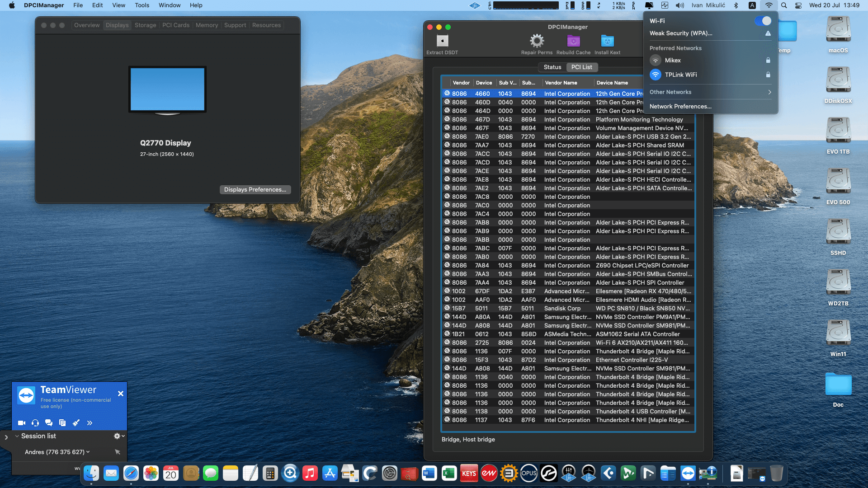Launch the KEYS app from the Dock
The image size is (868, 488).
[x=469, y=473]
